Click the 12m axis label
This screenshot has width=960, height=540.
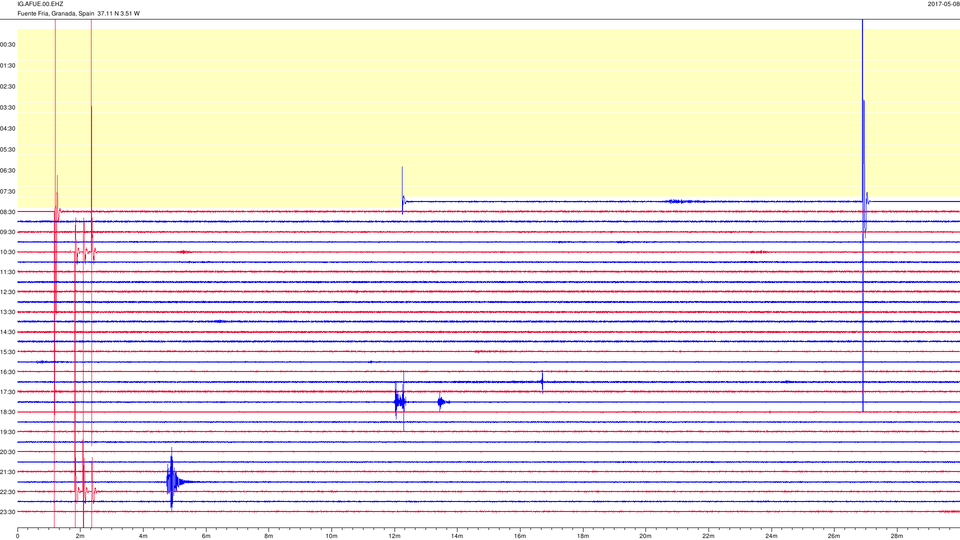click(x=394, y=536)
